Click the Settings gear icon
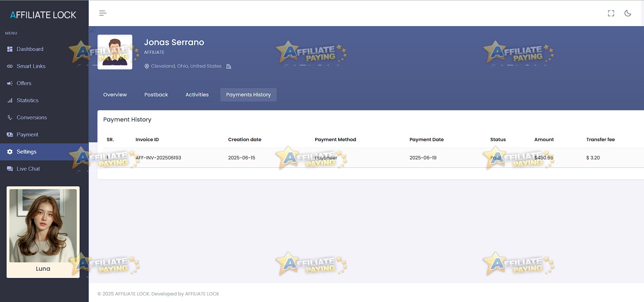644x302 pixels. coord(10,152)
